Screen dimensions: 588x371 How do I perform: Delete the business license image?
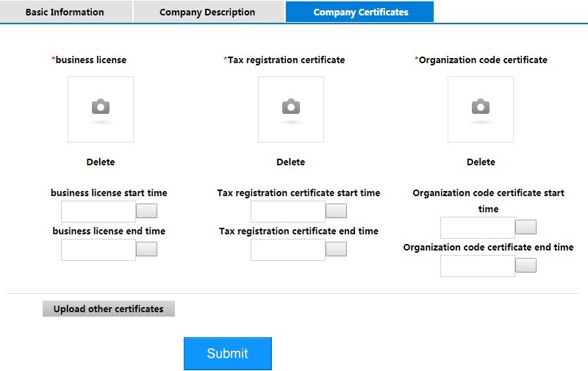(x=101, y=162)
